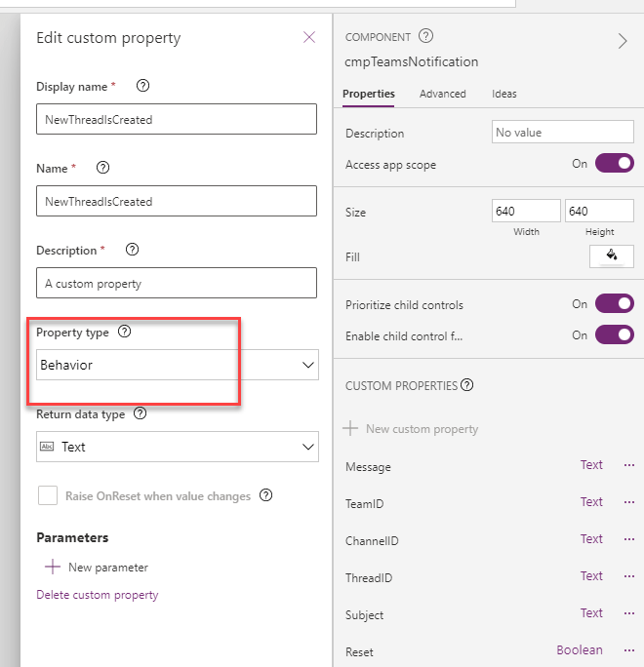Image resolution: width=644 pixels, height=667 pixels.
Task: Click the help icon beside Return data type
Action: [x=140, y=413]
